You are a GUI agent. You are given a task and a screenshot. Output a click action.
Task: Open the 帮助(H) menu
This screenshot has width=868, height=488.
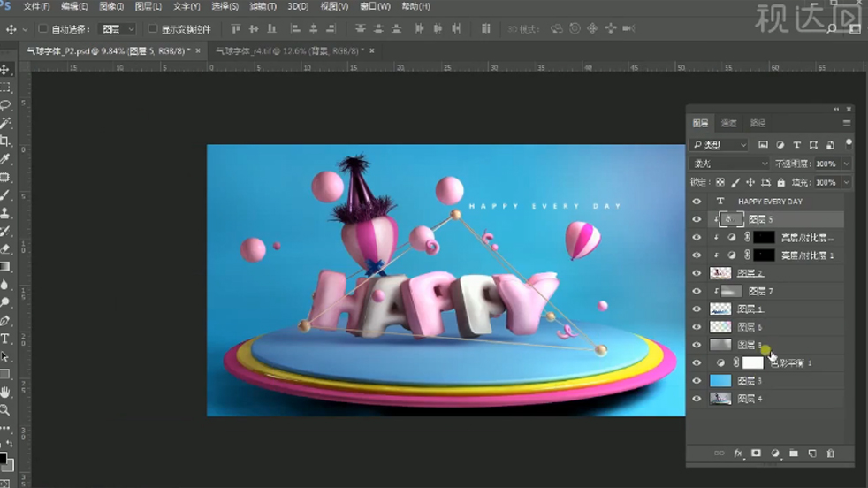coord(415,7)
